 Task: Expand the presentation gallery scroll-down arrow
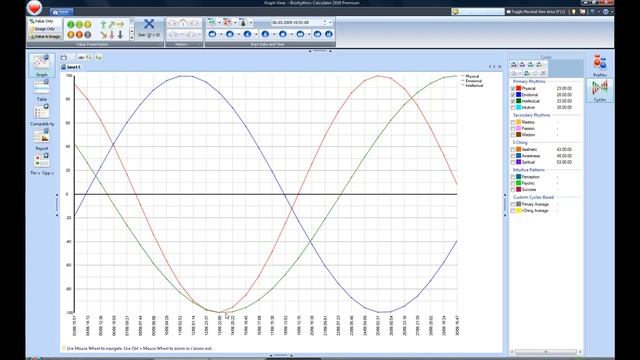pyautogui.click(x=131, y=31)
